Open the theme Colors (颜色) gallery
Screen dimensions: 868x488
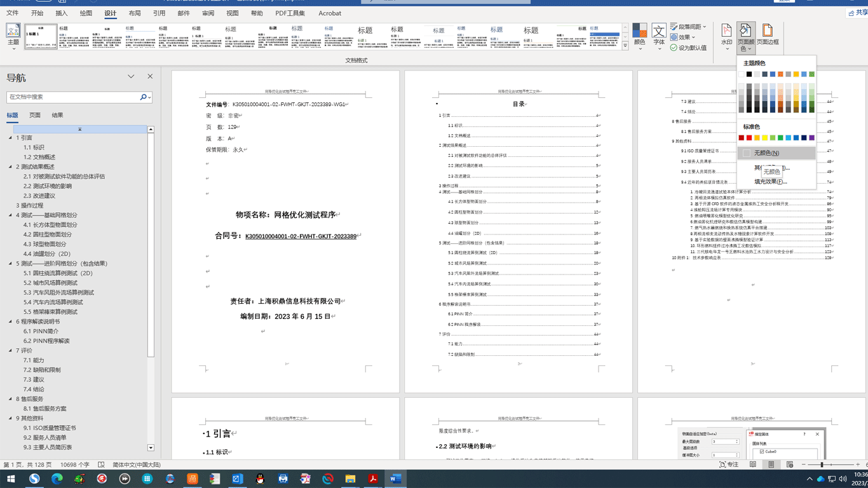click(640, 36)
